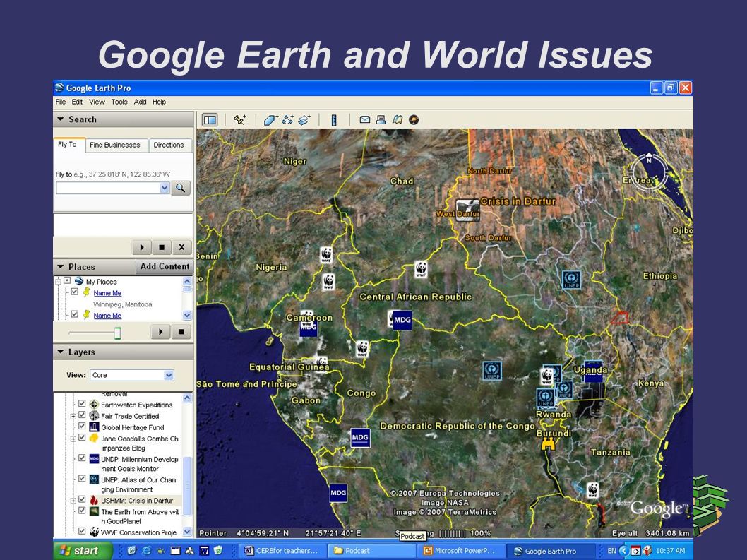Switch to Microsoft PowerPoint taskbar button
Viewport: 747px width, 560px height.
point(460,551)
